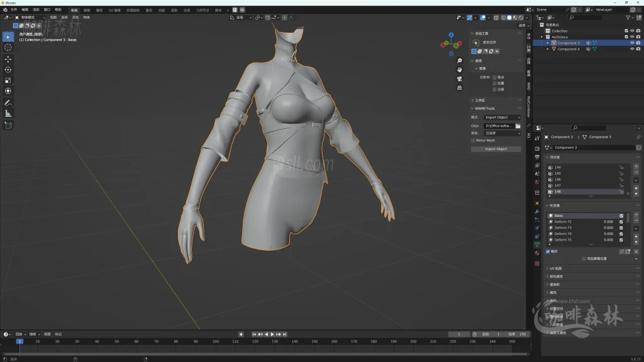Uncheck the relative shape keys checkbox
The image size is (644, 362).
pyautogui.click(x=548, y=251)
